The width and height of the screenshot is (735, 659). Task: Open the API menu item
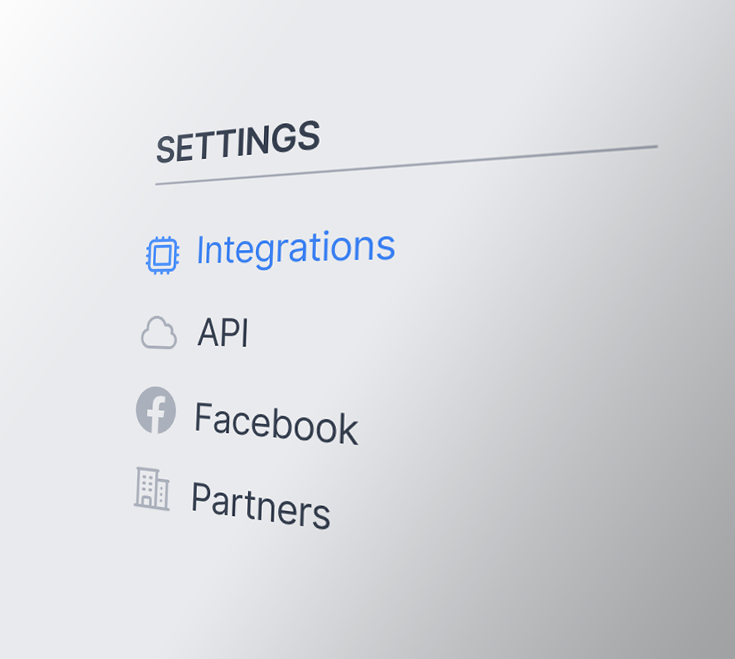222,333
